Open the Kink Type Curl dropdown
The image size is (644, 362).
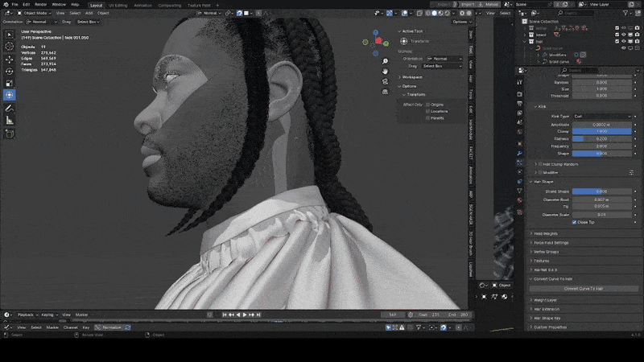click(x=601, y=117)
